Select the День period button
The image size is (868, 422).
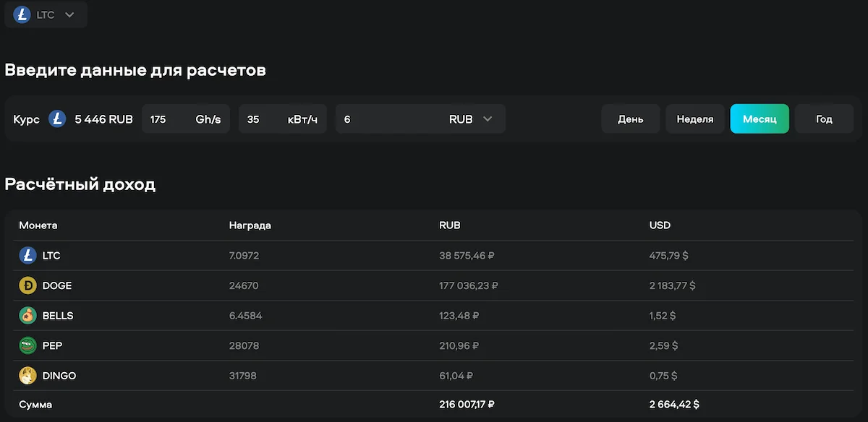click(631, 119)
